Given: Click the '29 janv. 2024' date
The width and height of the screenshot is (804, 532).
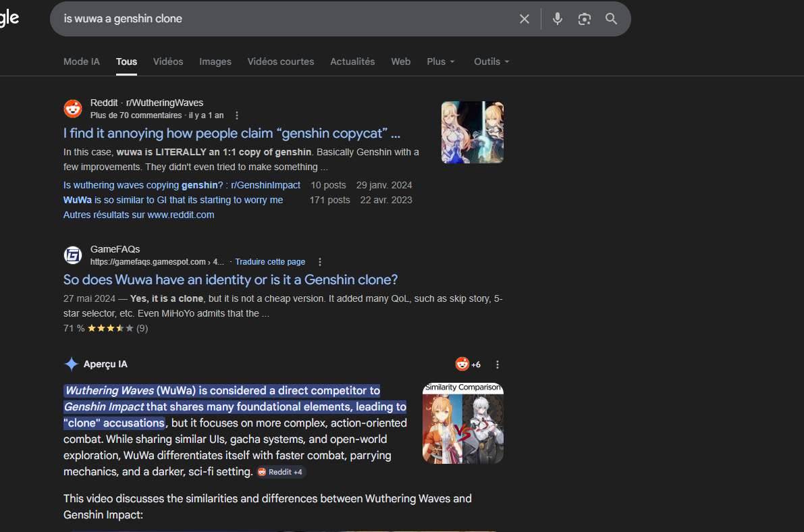Looking at the screenshot, I should tap(384, 185).
